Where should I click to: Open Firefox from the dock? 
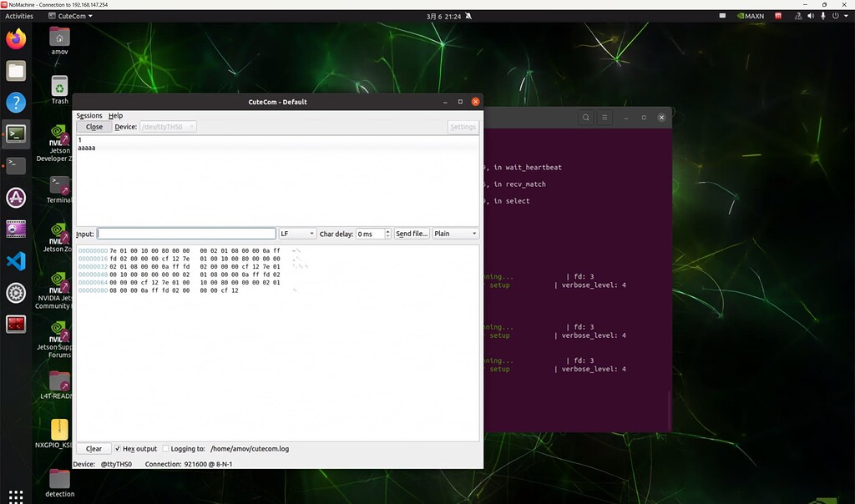16,38
